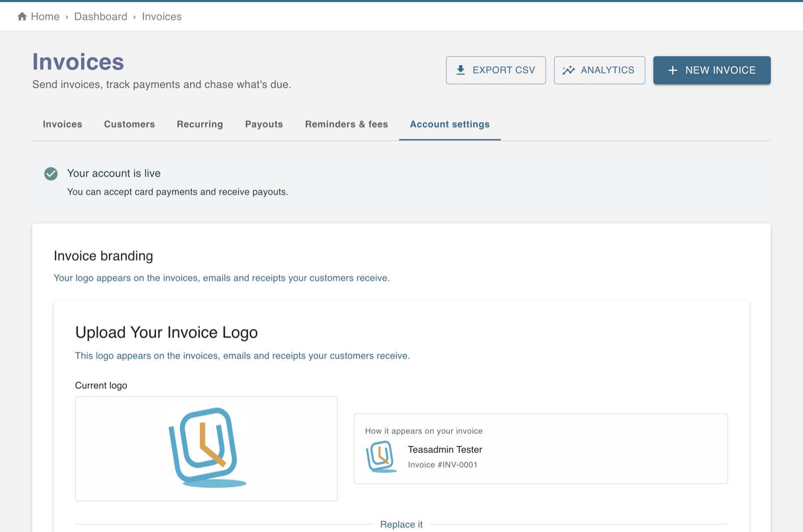803x532 pixels.
Task: Open the Analytics button
Action: 599,70
